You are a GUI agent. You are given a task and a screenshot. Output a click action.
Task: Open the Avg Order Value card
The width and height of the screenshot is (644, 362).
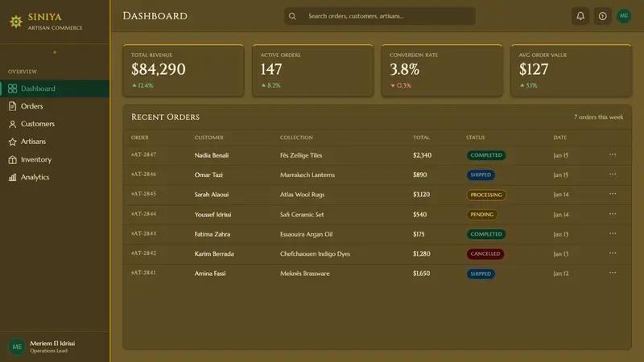571,71
